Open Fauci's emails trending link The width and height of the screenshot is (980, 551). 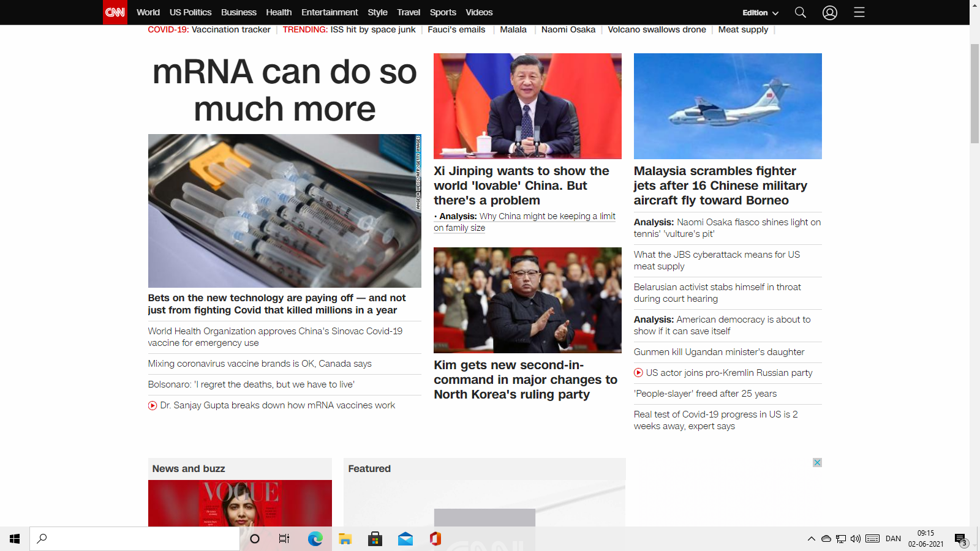coord(456,29)
